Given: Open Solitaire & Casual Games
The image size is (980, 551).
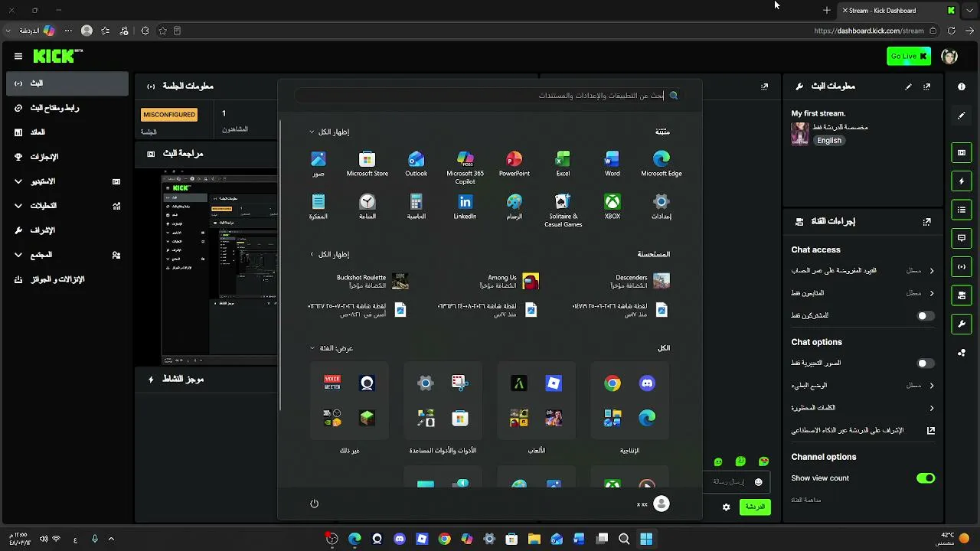Looking at the screenshot, I should [563, 210].
